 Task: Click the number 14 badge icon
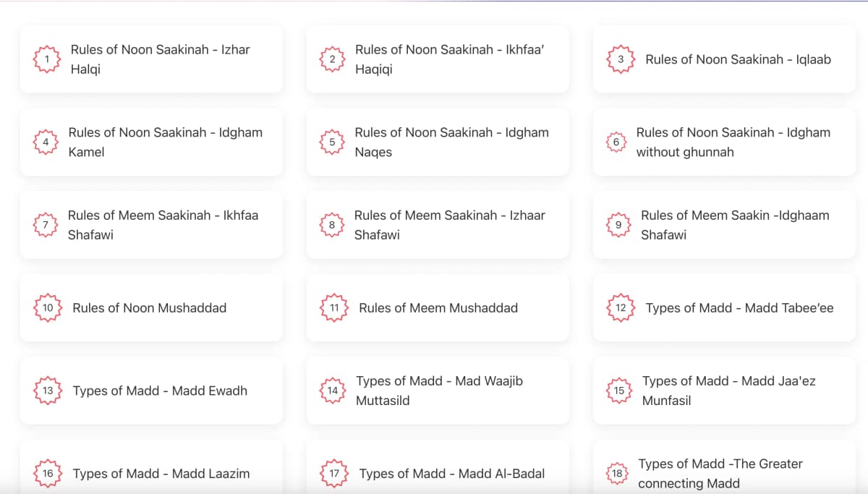tap(333, 391)
